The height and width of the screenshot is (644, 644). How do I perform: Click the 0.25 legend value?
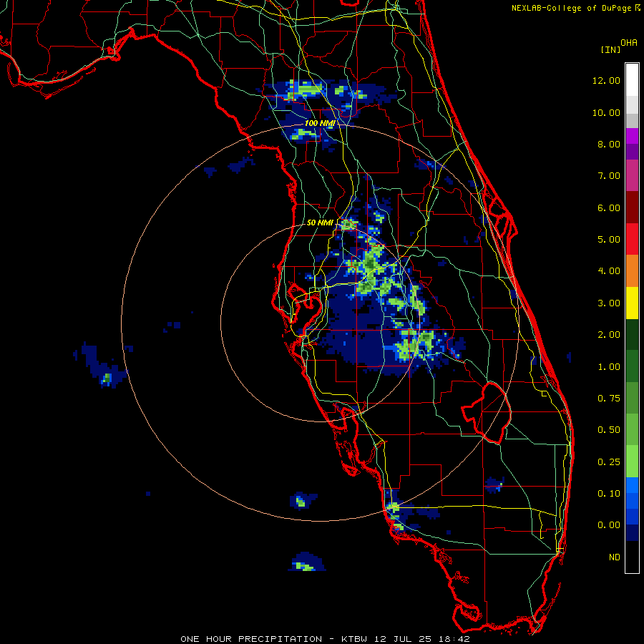[609, 462]
